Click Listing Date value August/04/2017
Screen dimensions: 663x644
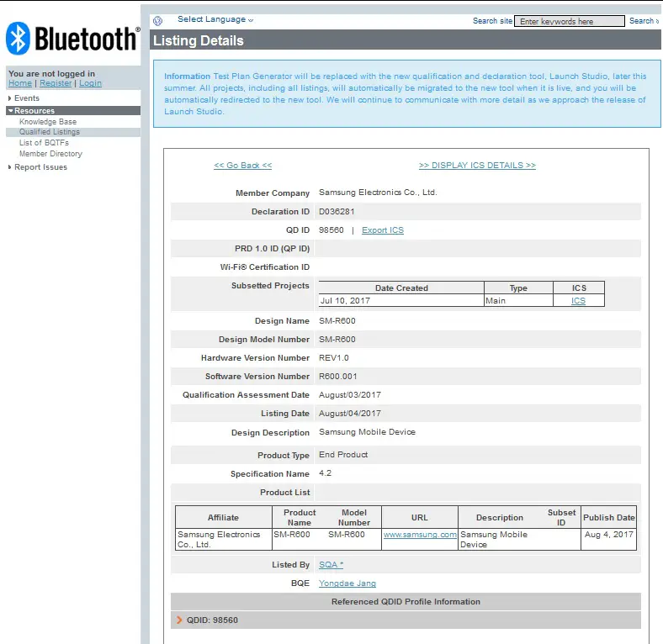click(x=350, y=414)
